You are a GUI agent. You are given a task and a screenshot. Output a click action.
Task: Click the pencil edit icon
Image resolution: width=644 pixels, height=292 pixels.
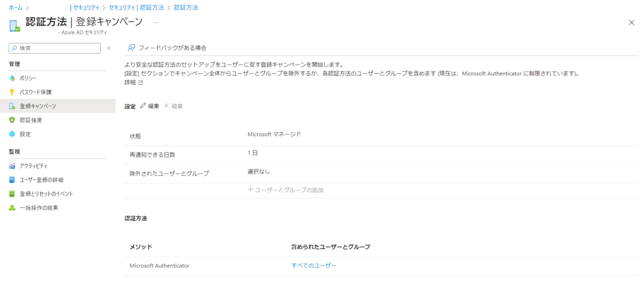pos(143,106)
